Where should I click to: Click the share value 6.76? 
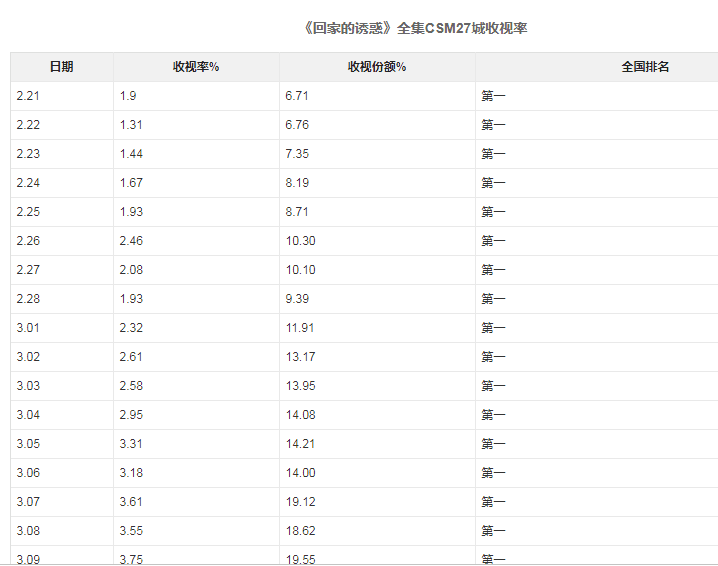(x=297, y=125)
